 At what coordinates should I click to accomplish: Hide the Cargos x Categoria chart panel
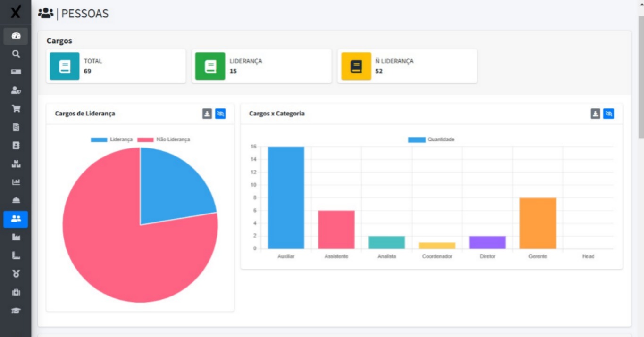click(609, 114)
